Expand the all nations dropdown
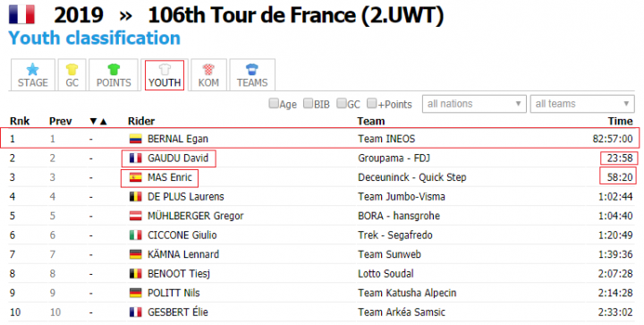This screenshot has height=325, width=644. click(474, 104)
